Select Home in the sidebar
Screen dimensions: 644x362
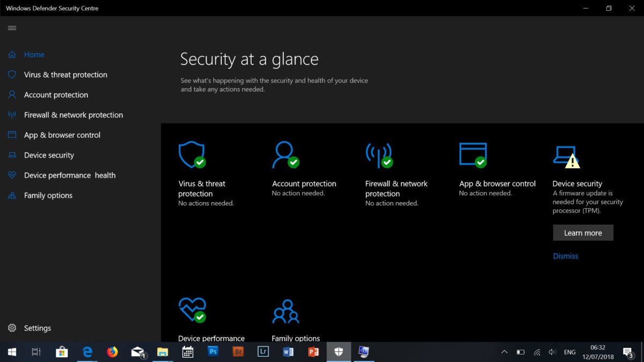(x=34, y=55)
